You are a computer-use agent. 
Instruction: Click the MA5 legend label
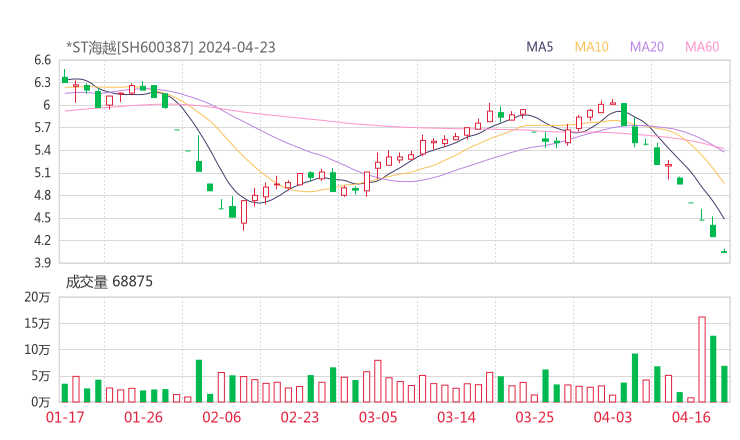539,47
